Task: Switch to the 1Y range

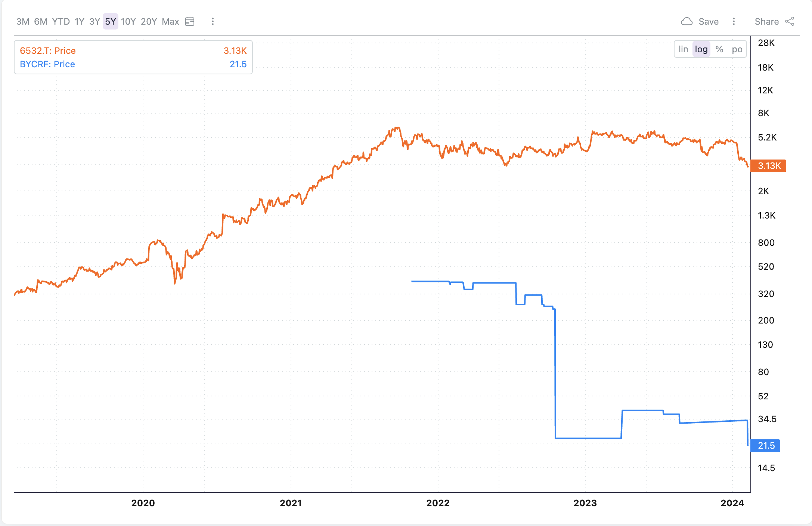Action: click(79, 22)
